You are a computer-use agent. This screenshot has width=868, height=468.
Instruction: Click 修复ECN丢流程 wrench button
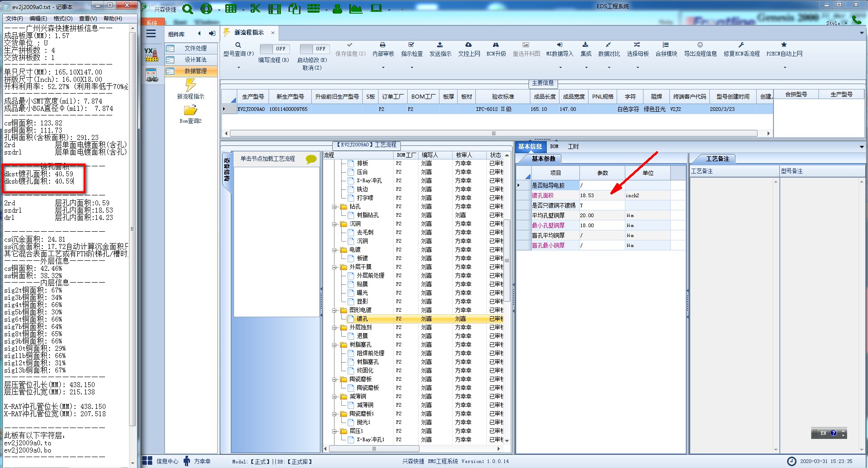click(x=742, y=50)
